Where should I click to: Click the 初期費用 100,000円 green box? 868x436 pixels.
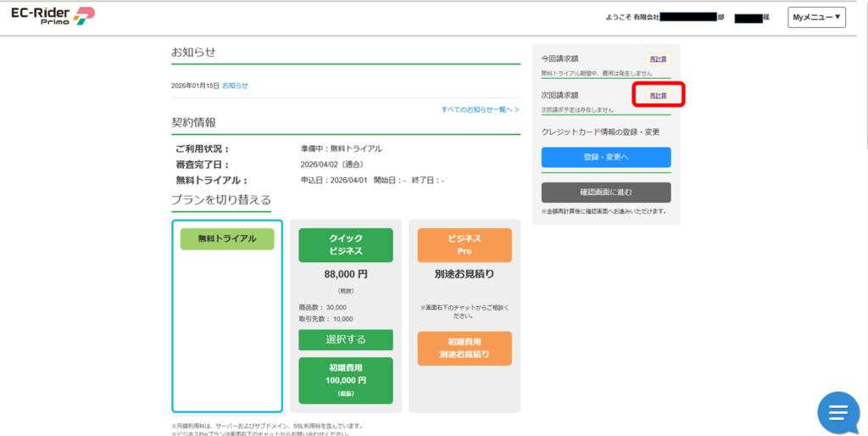click(345, 380)
